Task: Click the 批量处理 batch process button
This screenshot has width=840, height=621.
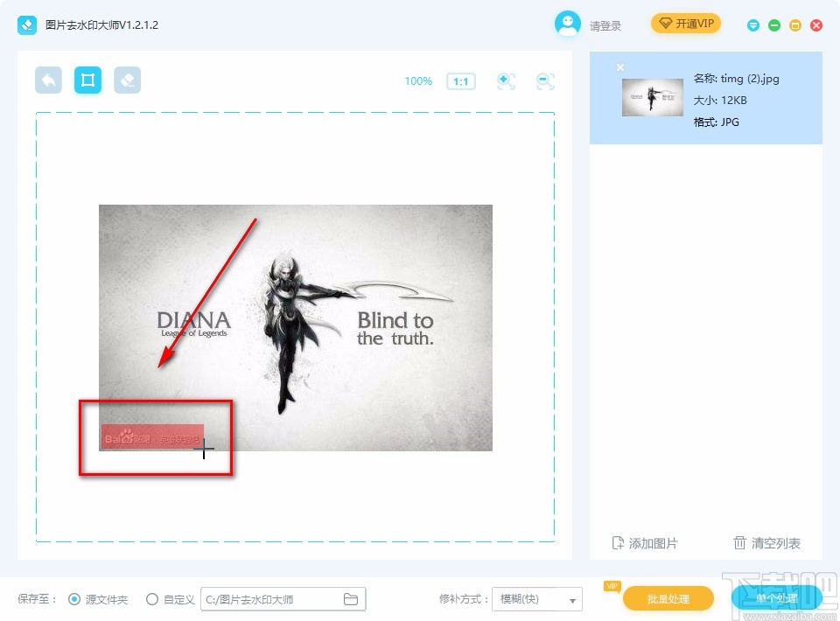Action: (x=668, y=598)
